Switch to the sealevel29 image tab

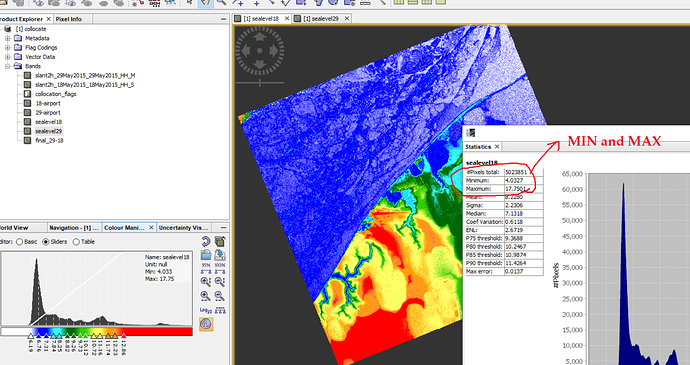click(x=321, y=18)
